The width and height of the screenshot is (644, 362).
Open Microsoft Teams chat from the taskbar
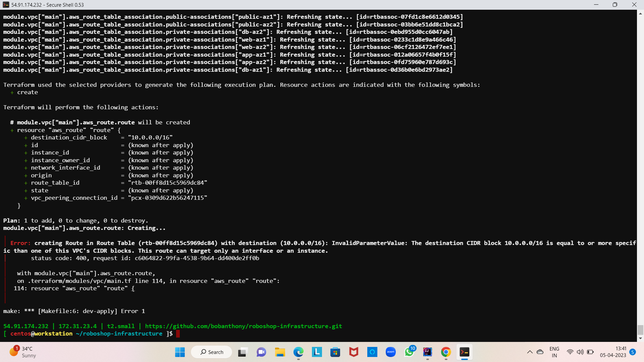(261, 352)
